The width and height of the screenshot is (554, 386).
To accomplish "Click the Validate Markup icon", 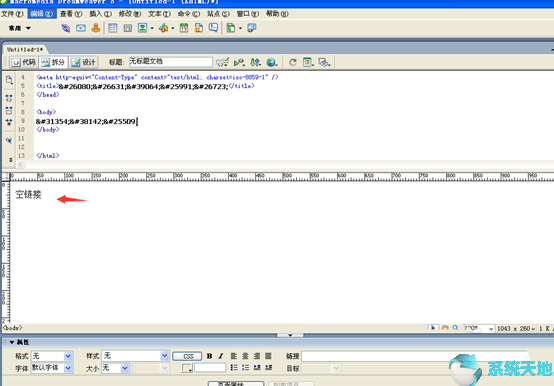I will pos(223,63).
